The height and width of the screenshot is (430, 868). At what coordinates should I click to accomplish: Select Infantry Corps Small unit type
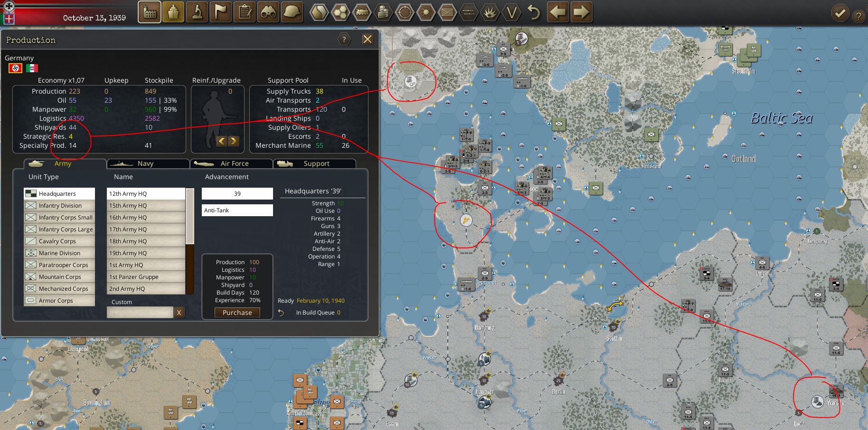coord(59,217)
